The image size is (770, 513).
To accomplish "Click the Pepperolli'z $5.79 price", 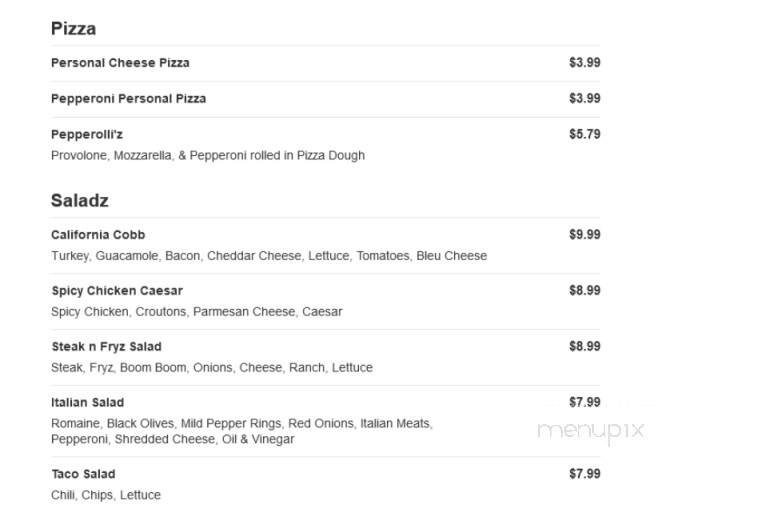I will (x=584, y=134).
